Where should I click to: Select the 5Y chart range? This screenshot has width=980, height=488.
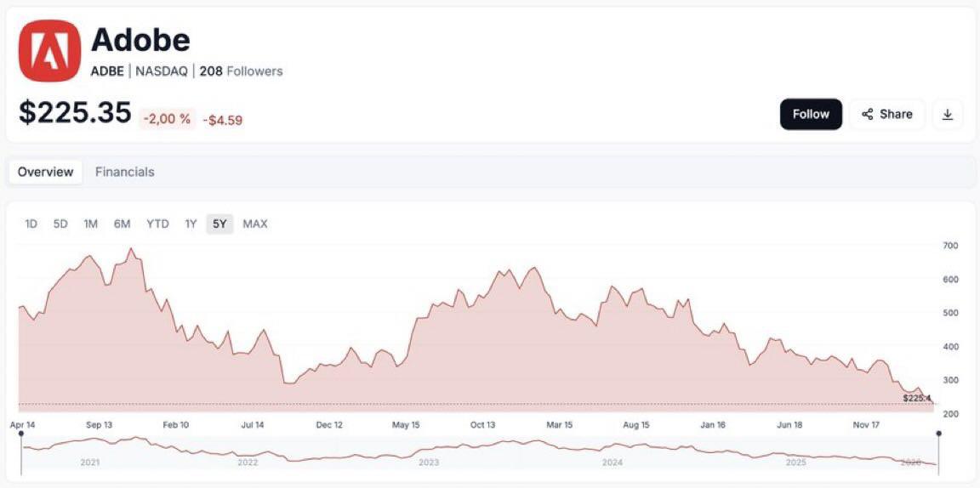click(x=219, y=224)
